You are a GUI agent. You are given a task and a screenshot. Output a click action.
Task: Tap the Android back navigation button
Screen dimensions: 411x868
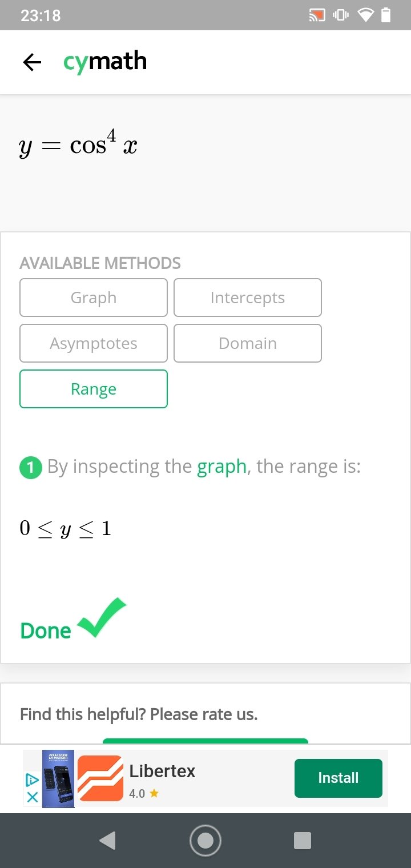point(107,841)
